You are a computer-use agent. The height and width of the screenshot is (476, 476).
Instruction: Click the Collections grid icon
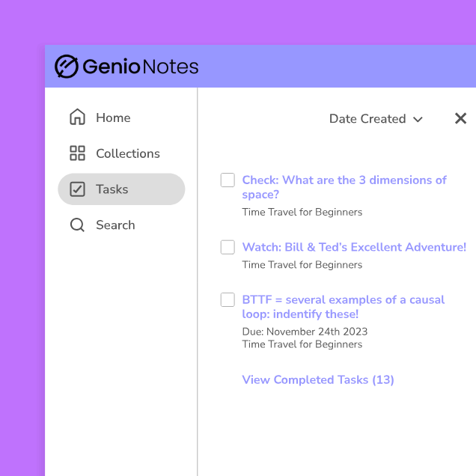coord(77,153)
